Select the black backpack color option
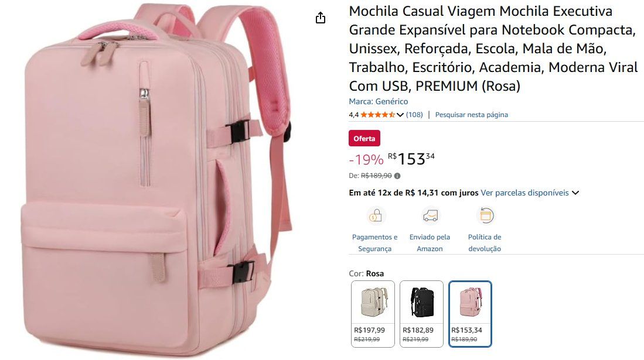This screenshot has height=360, width=644. click(421, 314)
